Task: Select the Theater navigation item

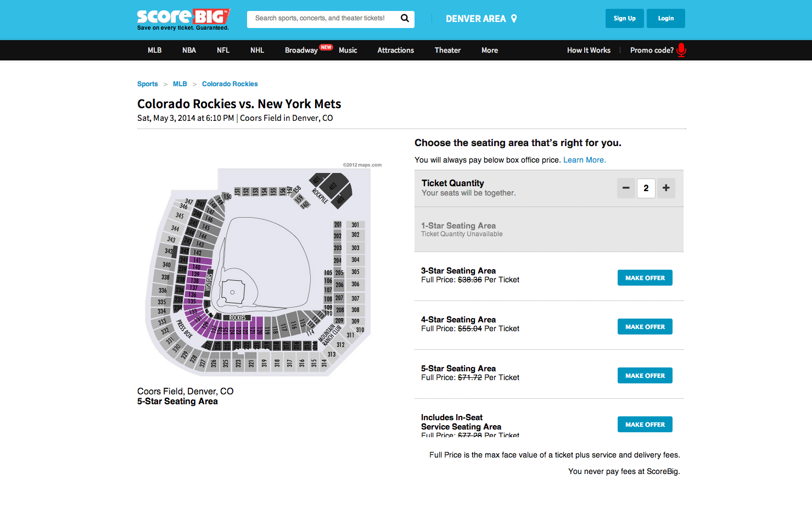Action: (447, 50)
